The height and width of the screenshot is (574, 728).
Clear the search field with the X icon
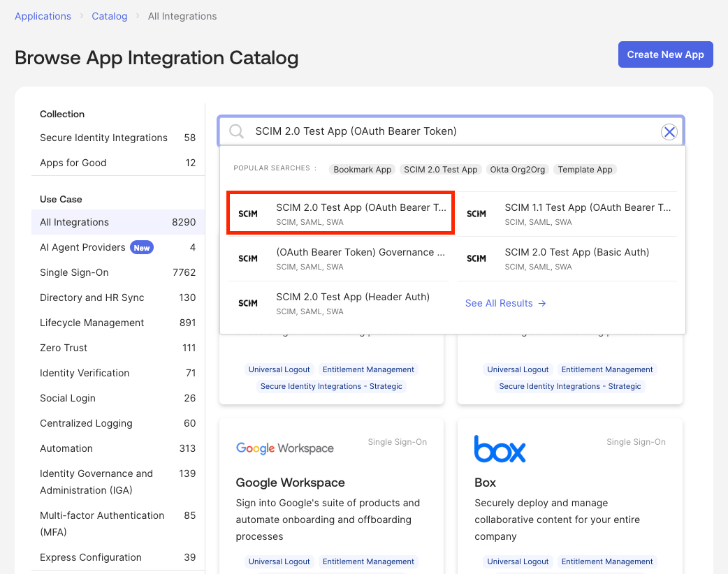click(x=669, y=132)
